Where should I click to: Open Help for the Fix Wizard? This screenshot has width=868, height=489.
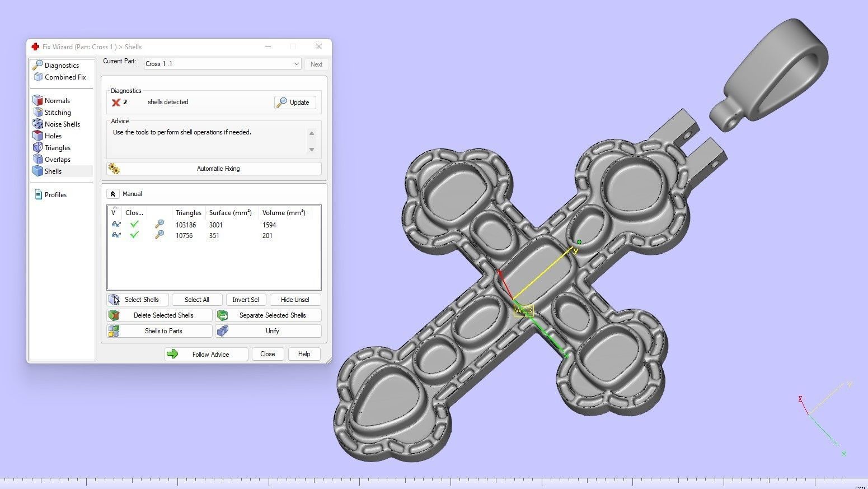tap(304, 354)
